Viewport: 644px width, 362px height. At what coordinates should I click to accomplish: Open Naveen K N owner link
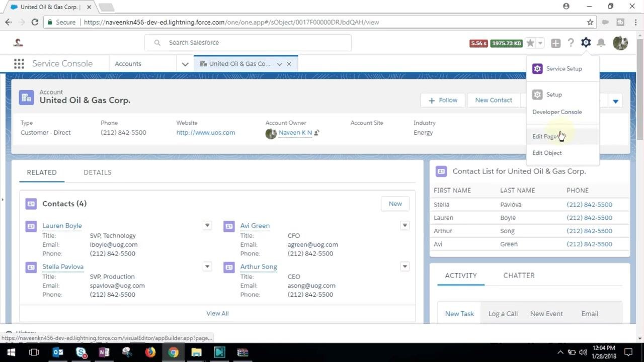pyautogui.click(x=295, y=133)
